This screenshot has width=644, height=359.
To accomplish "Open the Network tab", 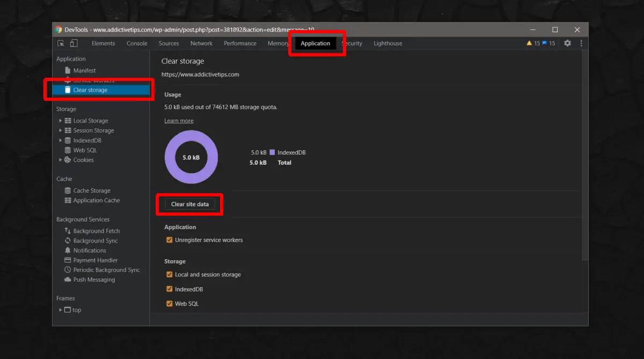I will point(201,43).
